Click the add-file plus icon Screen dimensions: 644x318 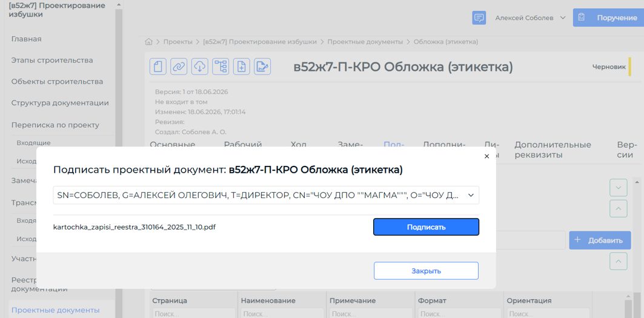point(242,66)
